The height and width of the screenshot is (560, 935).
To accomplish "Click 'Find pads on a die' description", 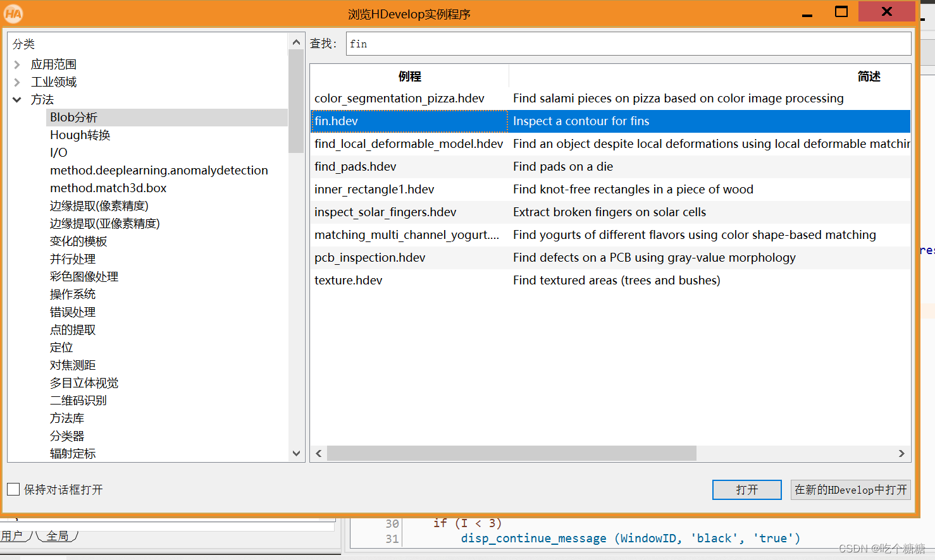I will [x=563, y=167].
